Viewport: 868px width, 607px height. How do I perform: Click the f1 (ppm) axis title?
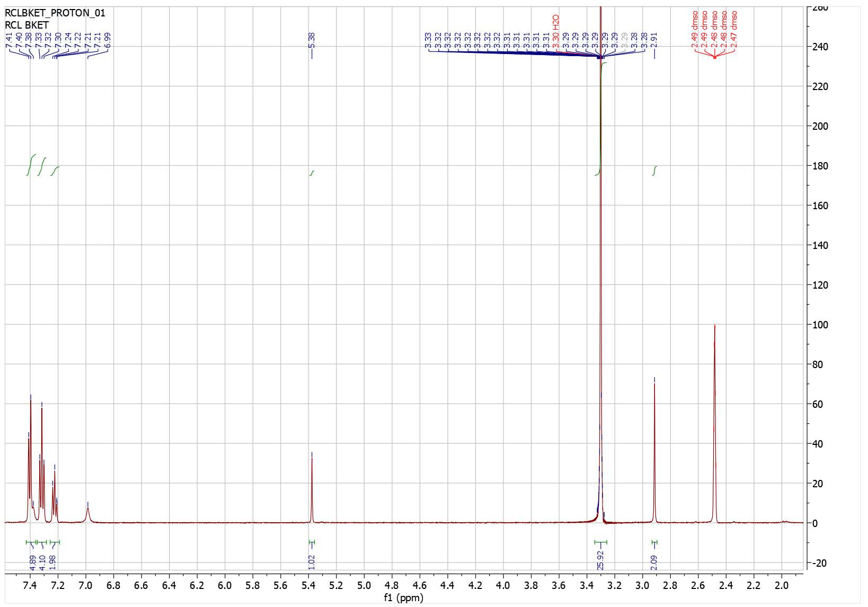pos(403,598)
